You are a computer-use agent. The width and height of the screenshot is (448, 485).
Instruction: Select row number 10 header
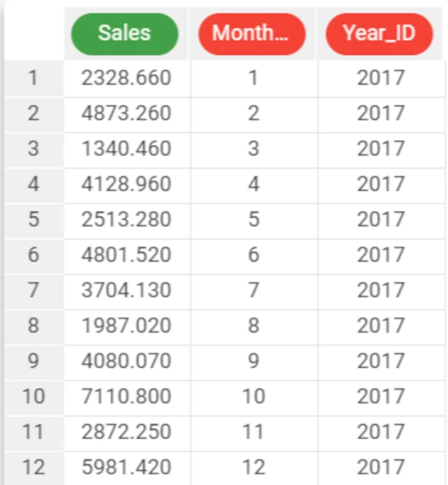point(34,397)
